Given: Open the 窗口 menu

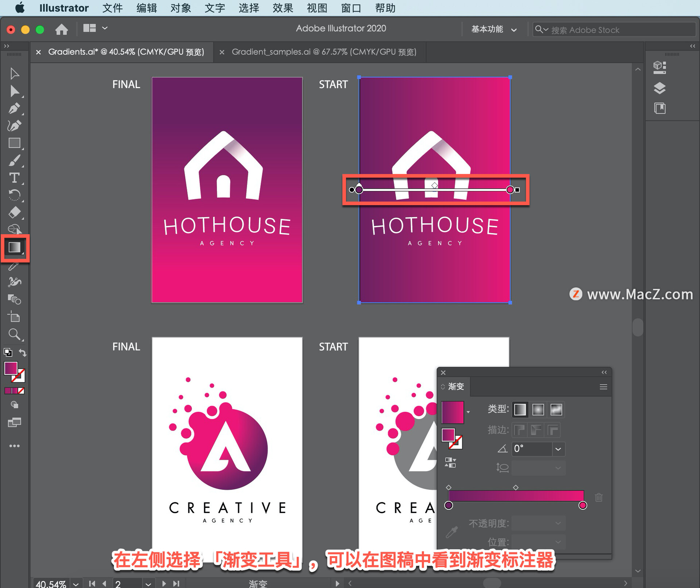Looking at the screenshot, I should pos(351,8).
